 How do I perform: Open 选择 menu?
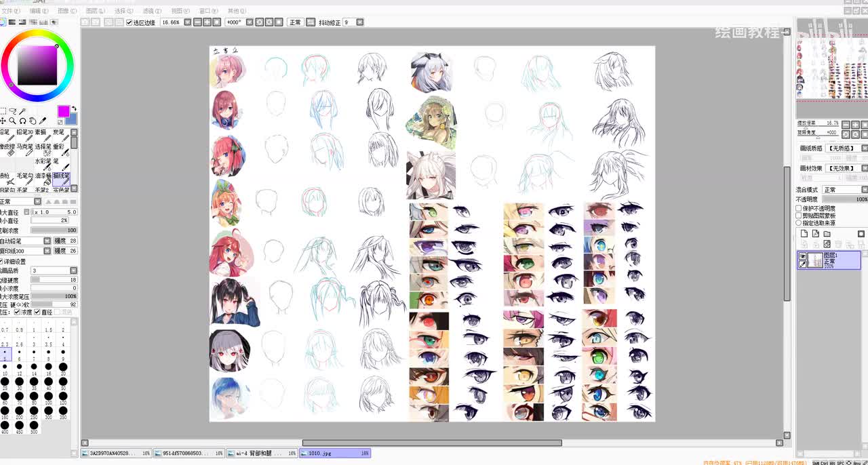123,12
